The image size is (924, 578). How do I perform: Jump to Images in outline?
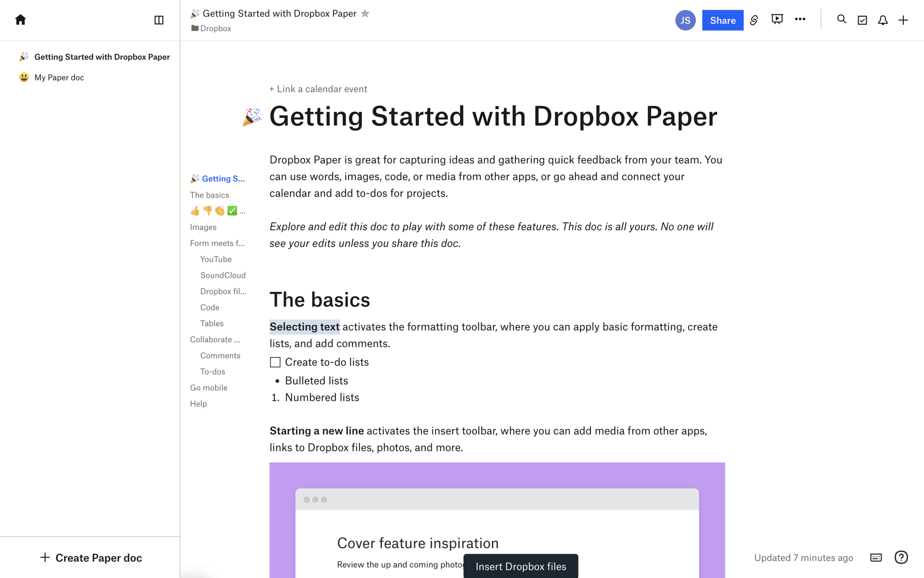point(203,227)
